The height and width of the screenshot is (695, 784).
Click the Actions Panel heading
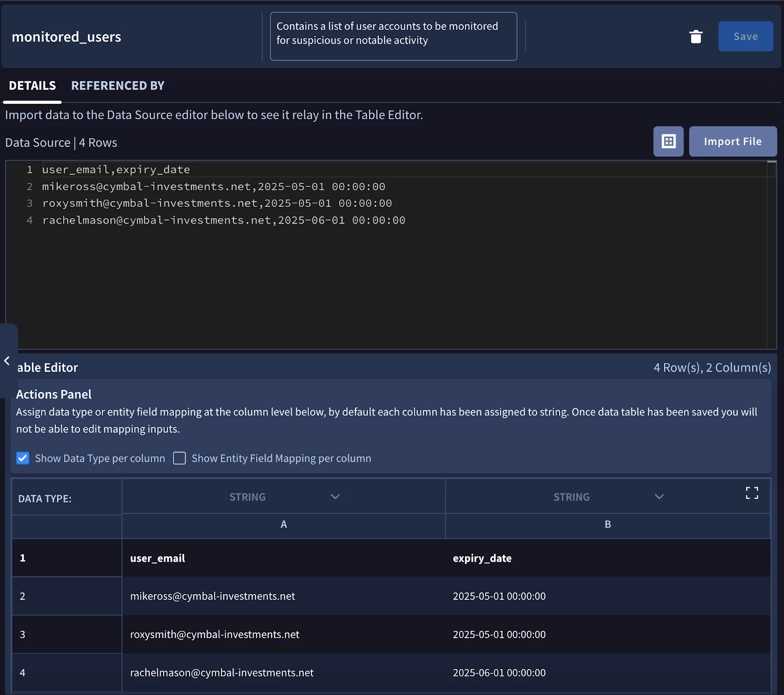pos(54,395)
